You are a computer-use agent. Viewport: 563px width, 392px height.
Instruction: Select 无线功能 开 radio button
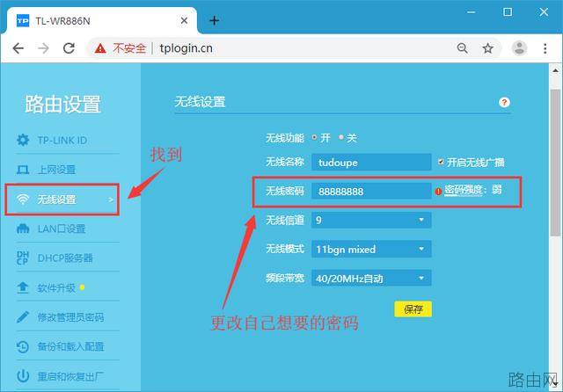pos(314,137)
